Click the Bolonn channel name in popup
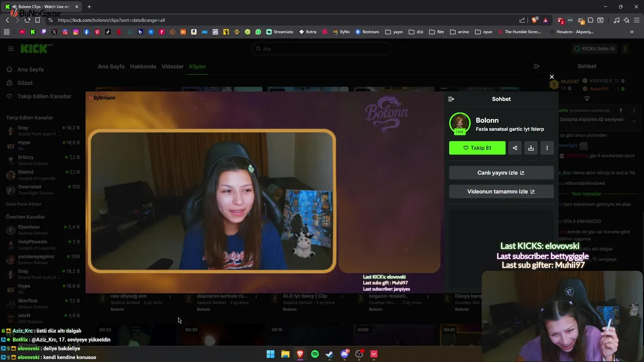 [487, 120]
